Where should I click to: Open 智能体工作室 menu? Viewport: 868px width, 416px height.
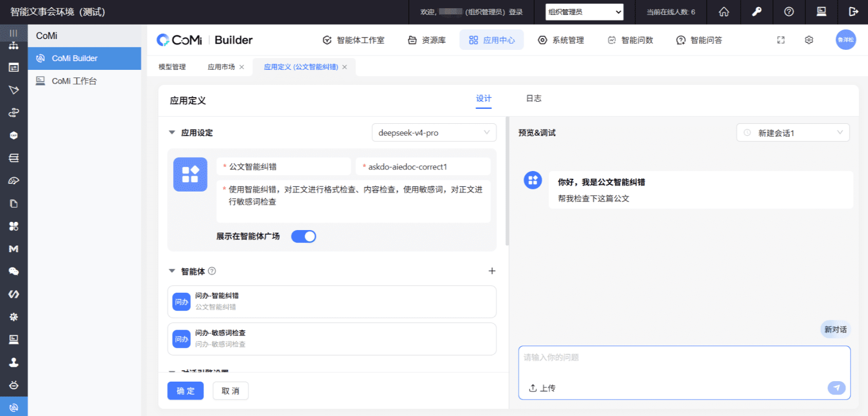[353, 40]
